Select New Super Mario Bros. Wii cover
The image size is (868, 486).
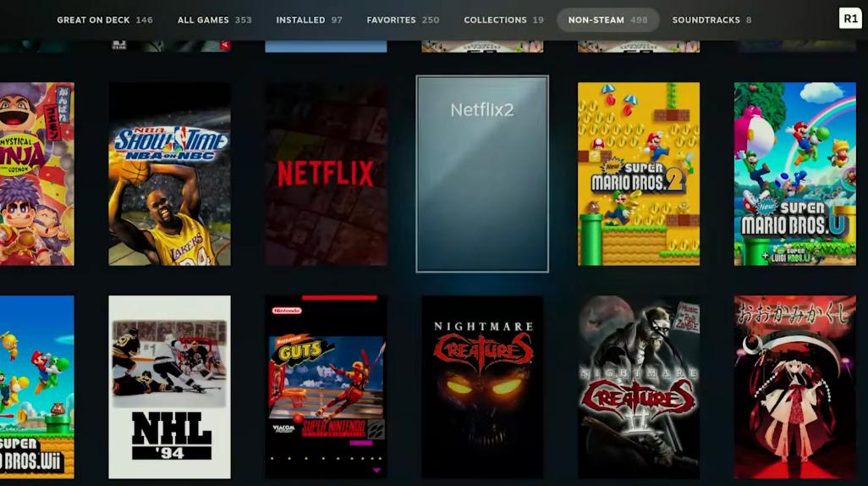coord(36,387)
